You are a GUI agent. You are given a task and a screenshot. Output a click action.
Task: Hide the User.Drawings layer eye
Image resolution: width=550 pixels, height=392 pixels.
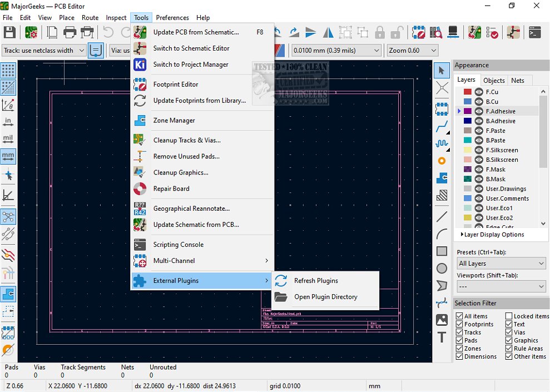pyautogui.click(x=479, y=188)
